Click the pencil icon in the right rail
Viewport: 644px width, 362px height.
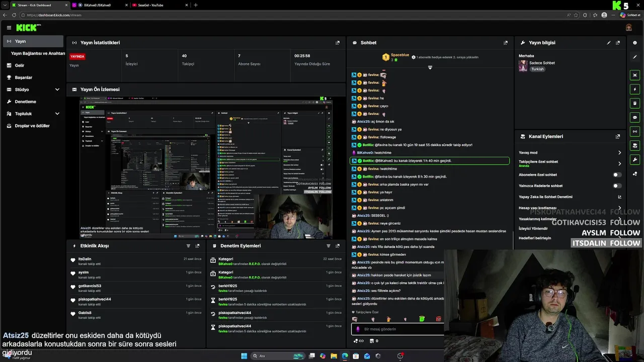635,57
